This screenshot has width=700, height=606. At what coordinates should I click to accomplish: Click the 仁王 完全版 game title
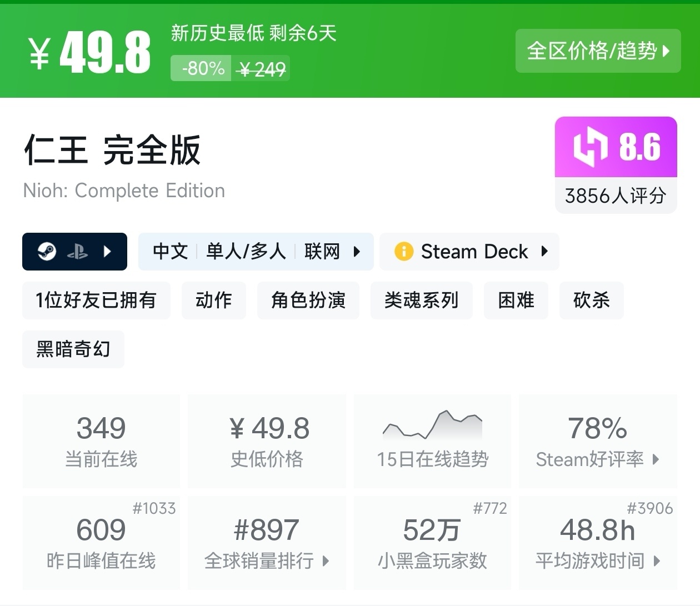tap(112, 150)
